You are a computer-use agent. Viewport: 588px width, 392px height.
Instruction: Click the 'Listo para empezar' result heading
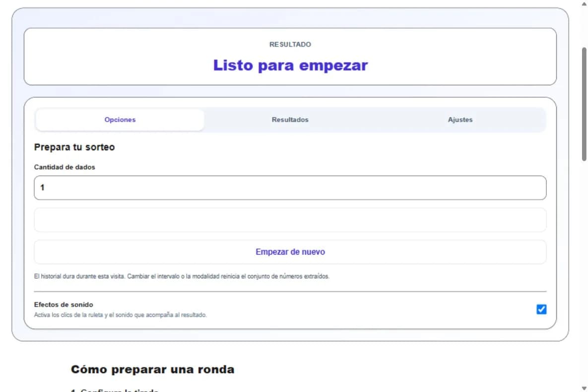point(290,65)
